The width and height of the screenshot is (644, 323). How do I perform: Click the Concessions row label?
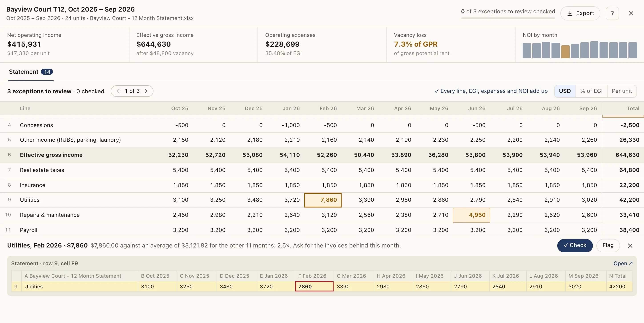pos(36,126)
